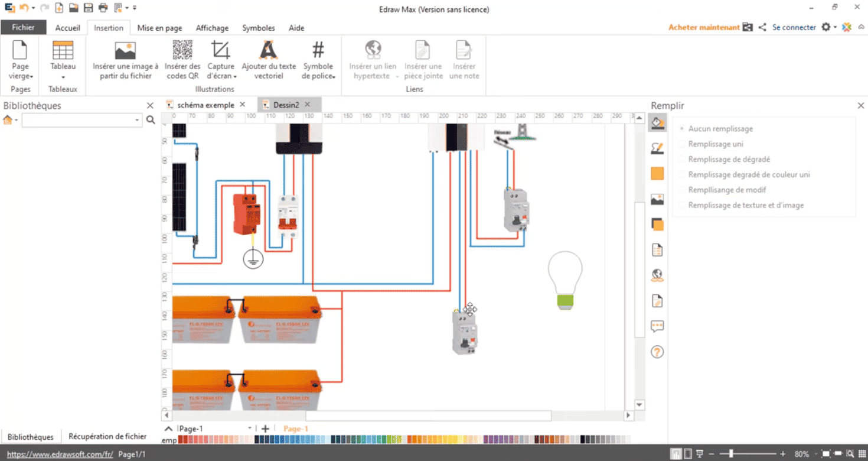868x461 pixels.
Task: Open the schéma exemple document tab
Action: 205,105
